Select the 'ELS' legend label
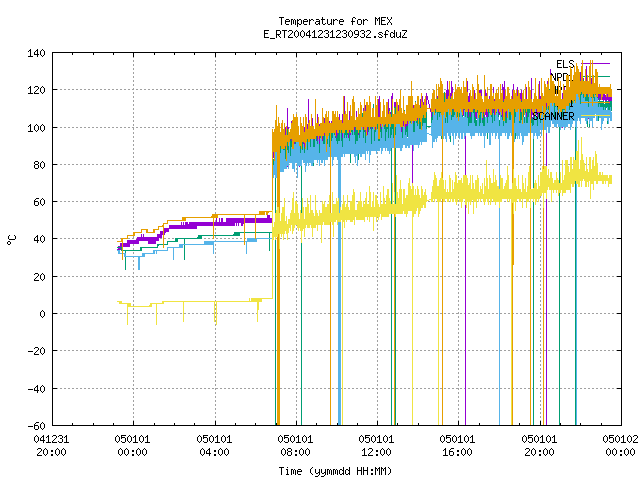 565,64
